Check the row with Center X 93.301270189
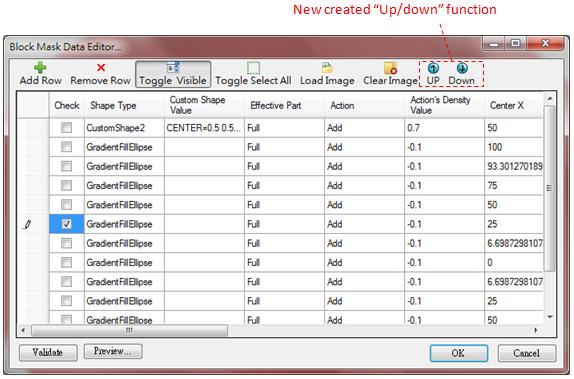The height and width of the screenshot is (379, 574). coord(67,166)
